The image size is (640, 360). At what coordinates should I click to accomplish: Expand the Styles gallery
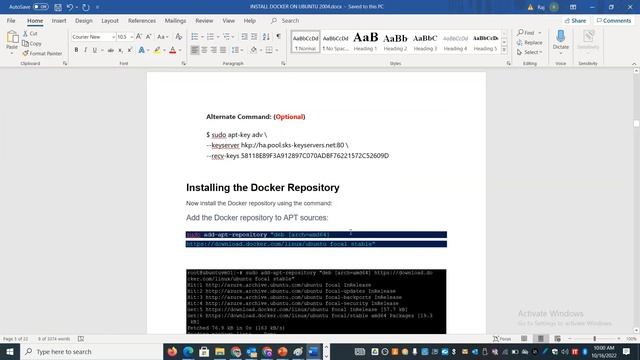coord(504,50)
